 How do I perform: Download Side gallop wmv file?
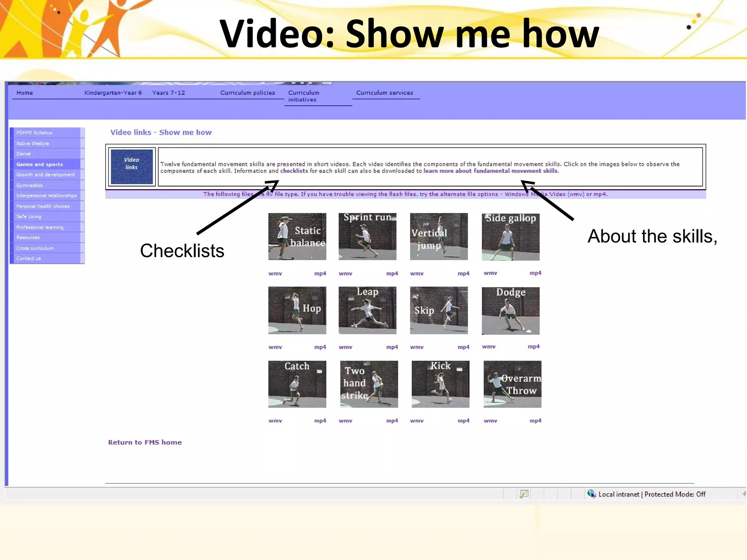(x=490, y=273)
